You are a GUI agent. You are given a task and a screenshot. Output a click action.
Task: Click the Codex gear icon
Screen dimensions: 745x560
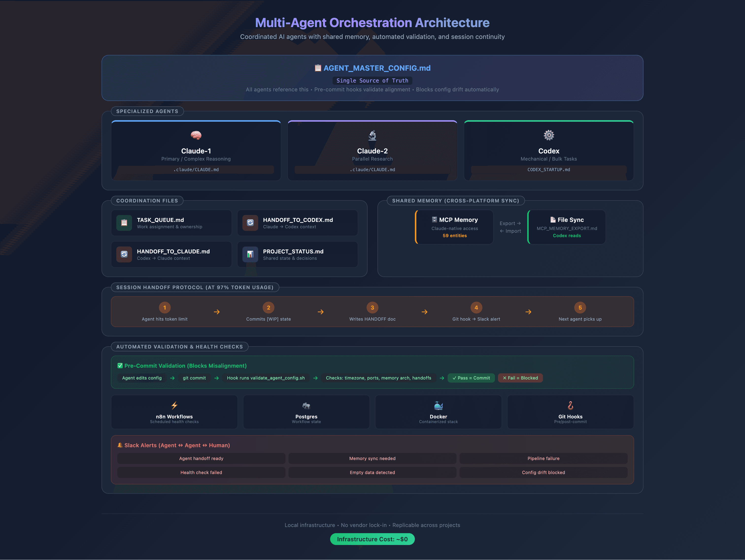pyautogui.click(x=549, y=135)
